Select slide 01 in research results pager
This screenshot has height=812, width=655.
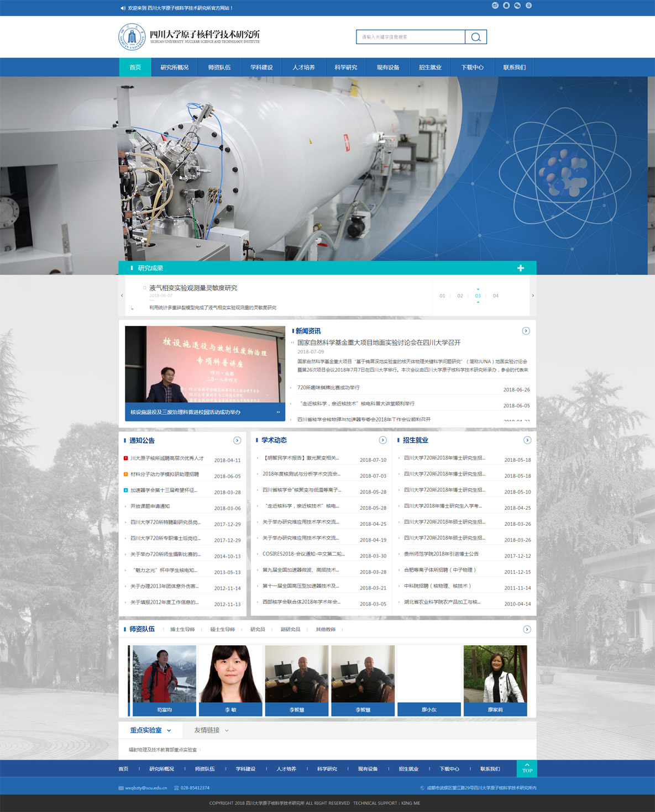click(442, 296)
